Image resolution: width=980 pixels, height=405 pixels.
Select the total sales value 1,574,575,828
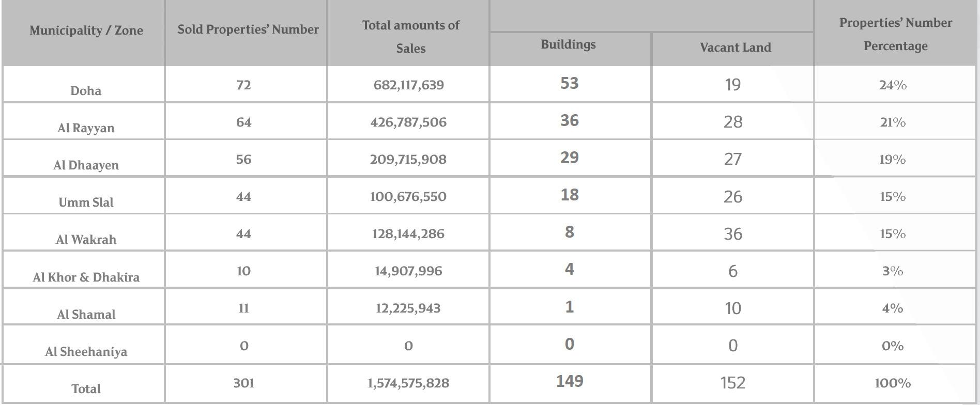408,383
